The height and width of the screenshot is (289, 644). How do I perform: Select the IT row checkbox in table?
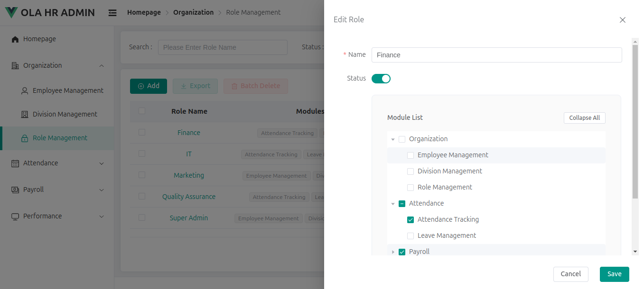tap(142, 154)
